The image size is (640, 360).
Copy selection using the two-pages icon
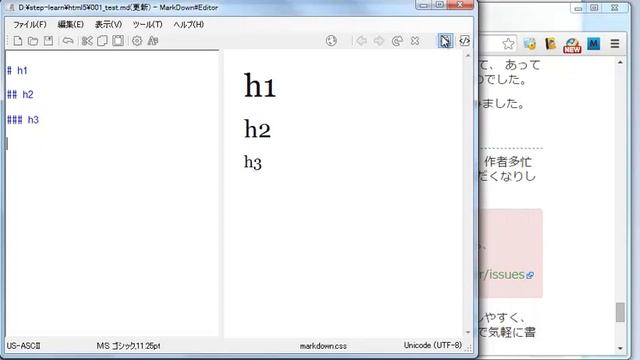pos(102,41)
